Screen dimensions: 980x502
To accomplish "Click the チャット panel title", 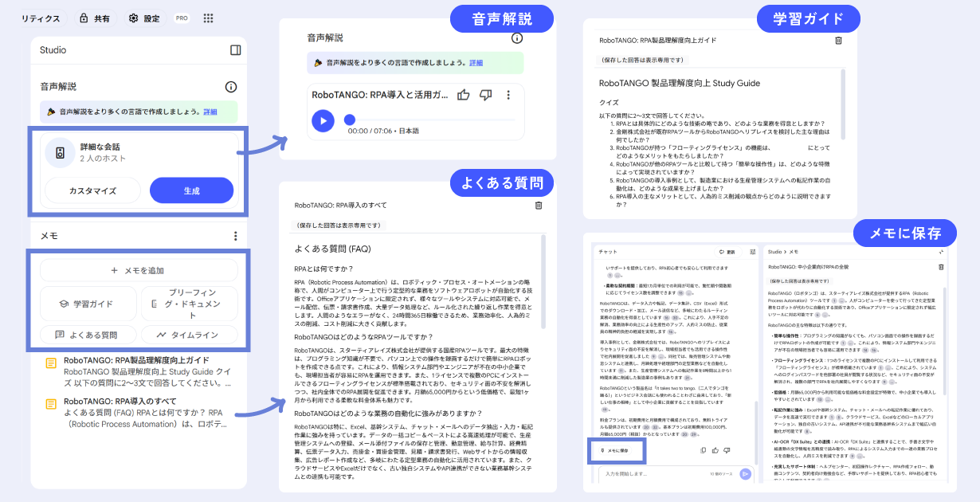I will (608, 252).
